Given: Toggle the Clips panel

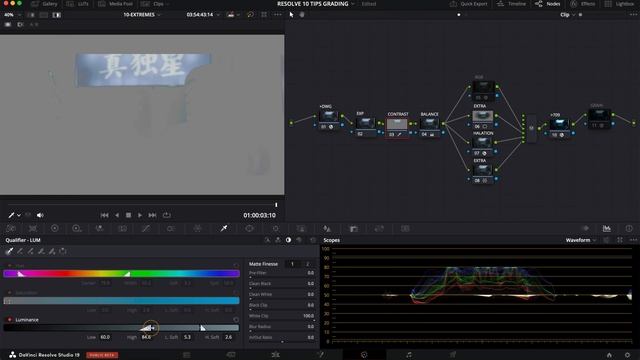Looking at the screenshot, I should pyautogui.click(x=153, y=4).
